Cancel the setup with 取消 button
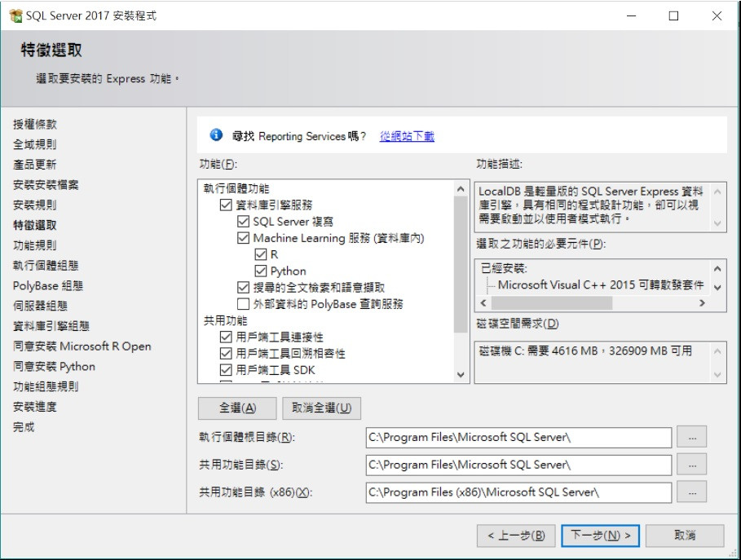741x560 pixels. (685, 536)
